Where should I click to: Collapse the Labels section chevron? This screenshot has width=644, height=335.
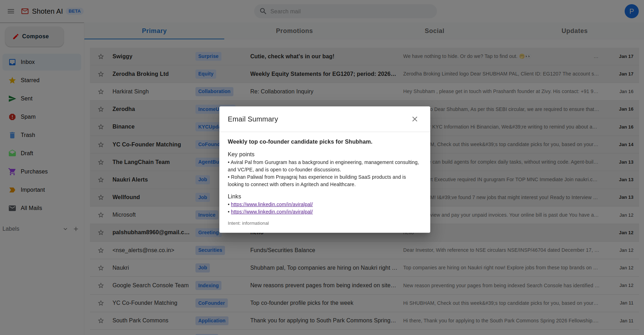point(65,229)
